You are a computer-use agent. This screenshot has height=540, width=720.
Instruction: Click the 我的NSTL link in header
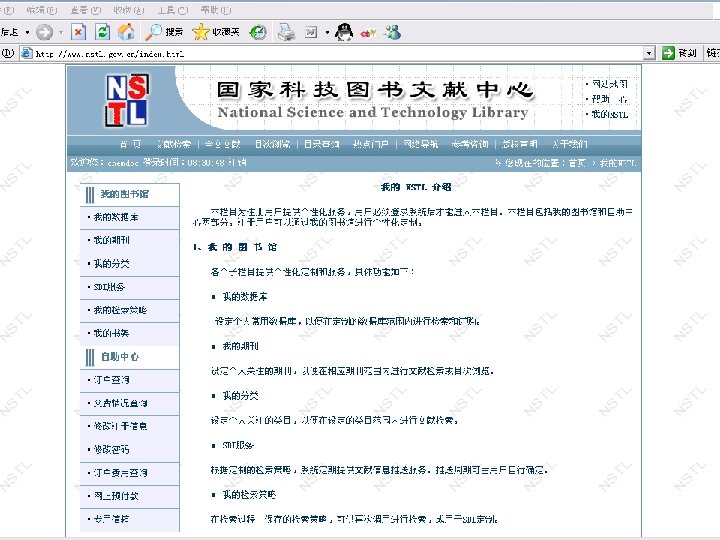[610, 114]
